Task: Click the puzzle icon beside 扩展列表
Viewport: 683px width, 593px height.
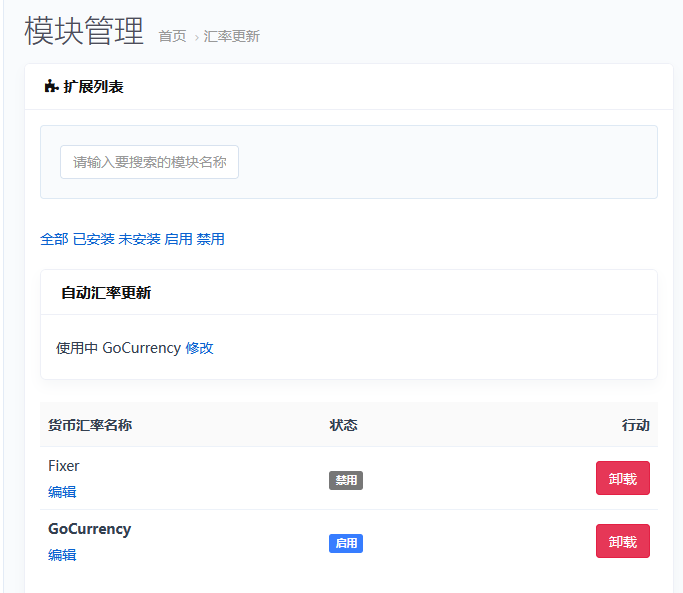Action: (51, 86)
